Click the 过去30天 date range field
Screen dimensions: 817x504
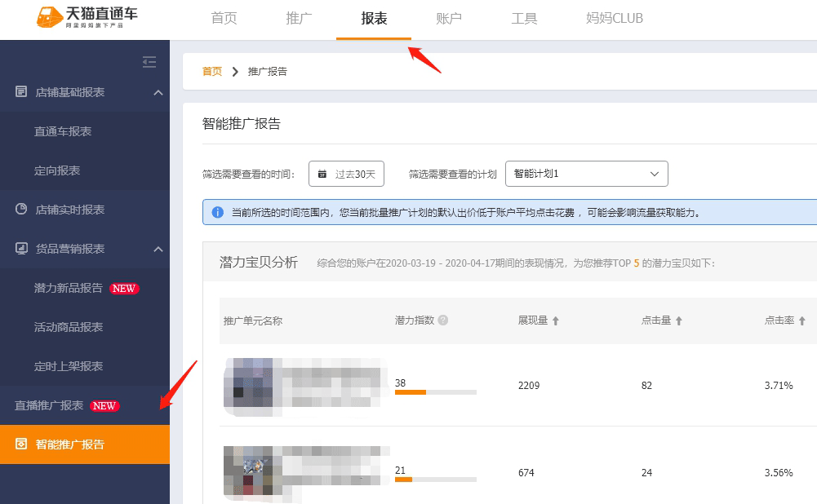(346, 174)
